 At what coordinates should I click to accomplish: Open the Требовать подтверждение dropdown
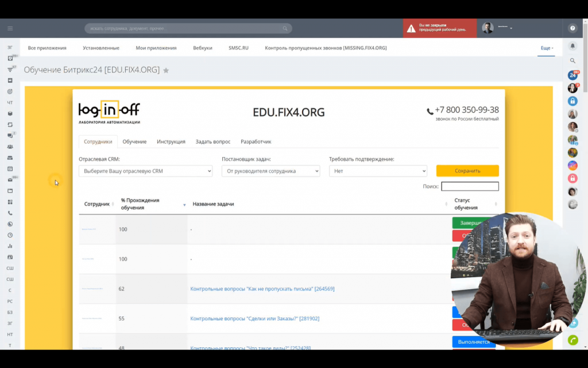(378, 171)
